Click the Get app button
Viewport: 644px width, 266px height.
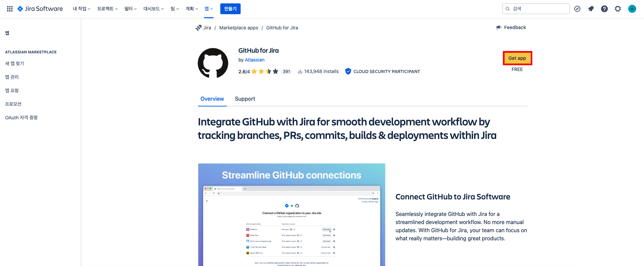coord(517,58)
